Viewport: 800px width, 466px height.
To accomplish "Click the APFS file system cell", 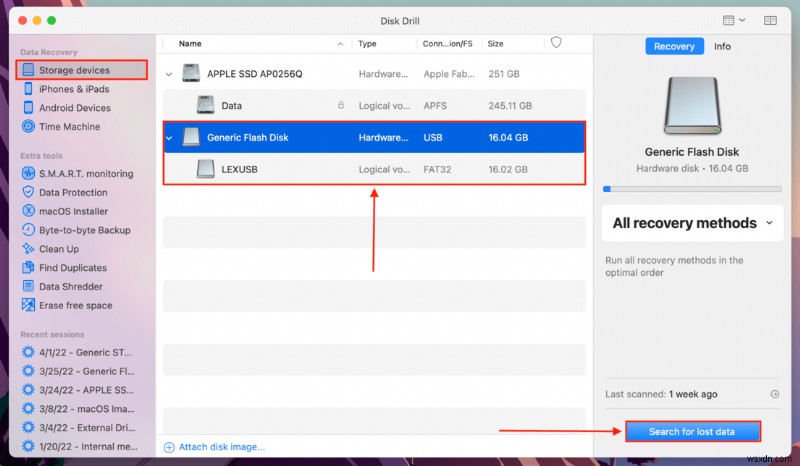I will (x=435, y=106).
